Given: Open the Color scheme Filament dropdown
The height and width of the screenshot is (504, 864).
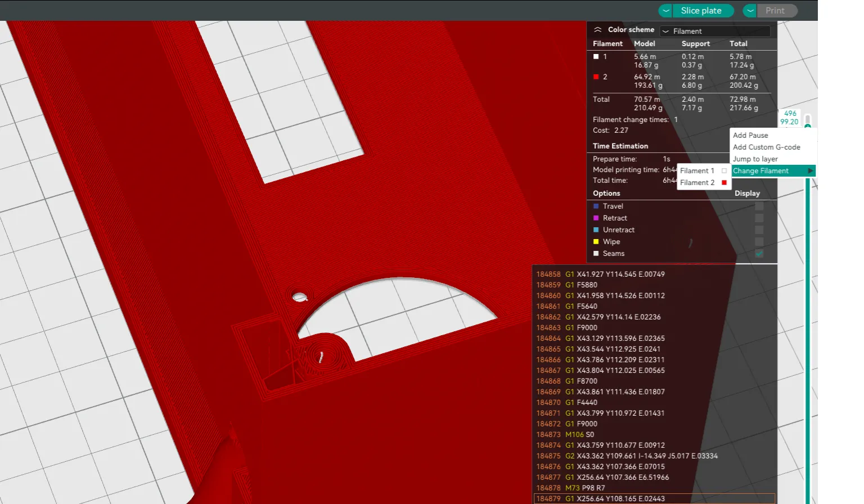Looking at the screenshot, I should pyautogui.click(x=715, y=31).
